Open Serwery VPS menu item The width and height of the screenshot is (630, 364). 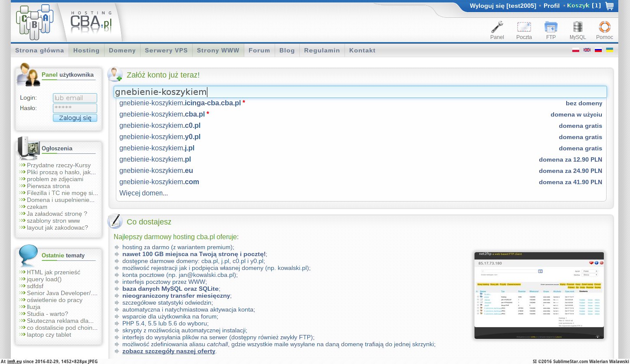coord(166,50)
